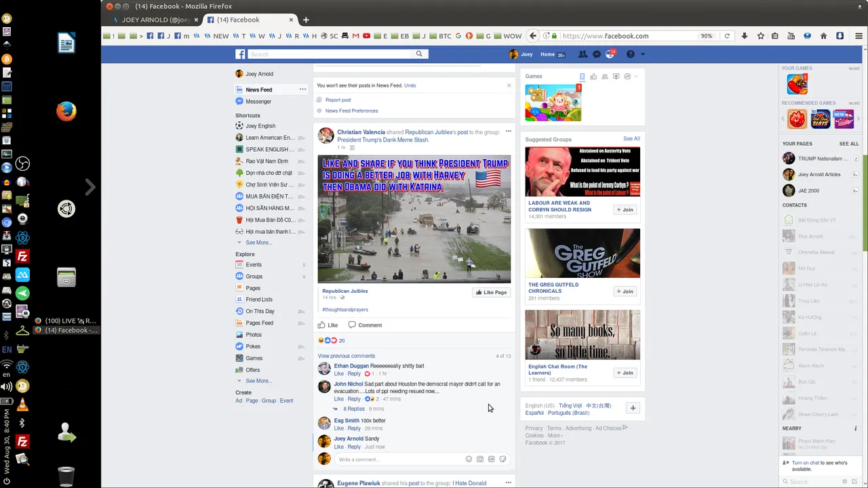Open News Feed options ellipsis
The image size is (868, 488).
pyautogui.click(x=302, y=89)
